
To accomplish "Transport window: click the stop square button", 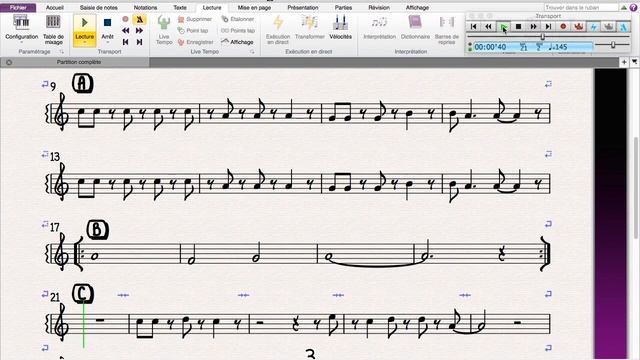I will (518, 27).
